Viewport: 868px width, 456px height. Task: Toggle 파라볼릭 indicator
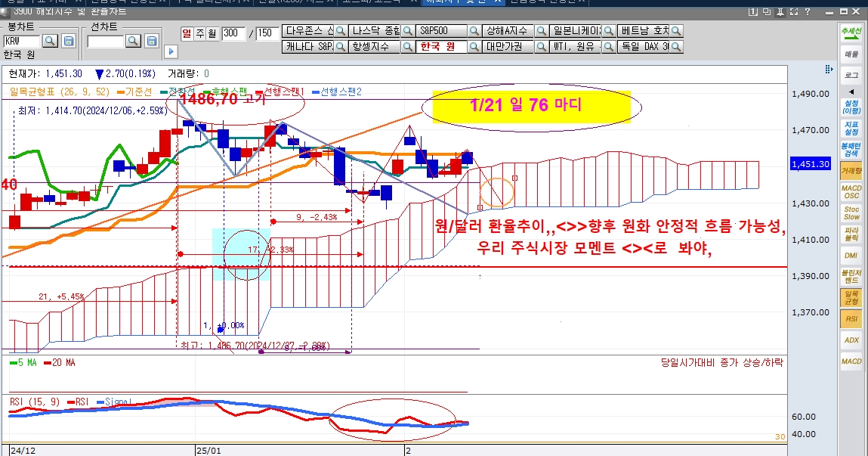(851, 234)
